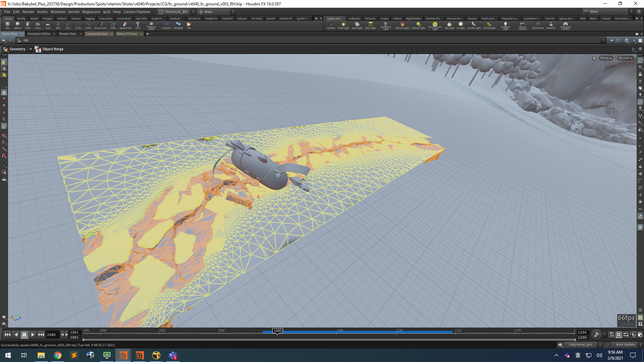The height and width of the screenshot is (362, 644).
Task: Add an Environment Light
Action: 435,26
